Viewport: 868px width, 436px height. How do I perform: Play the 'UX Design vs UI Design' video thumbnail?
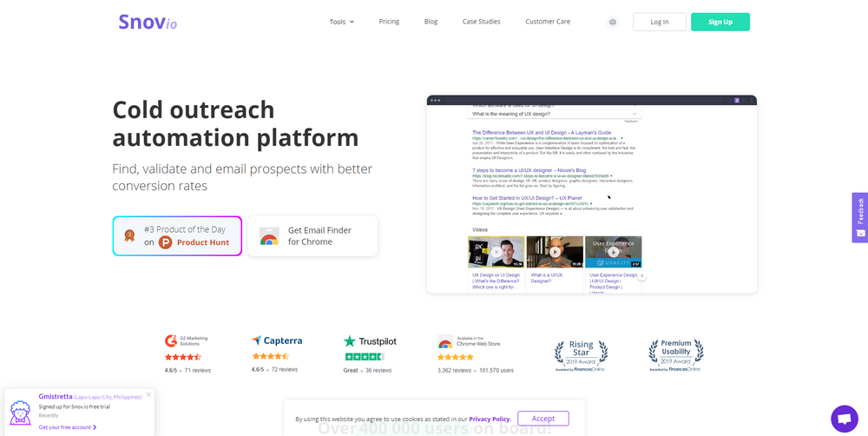496,252
